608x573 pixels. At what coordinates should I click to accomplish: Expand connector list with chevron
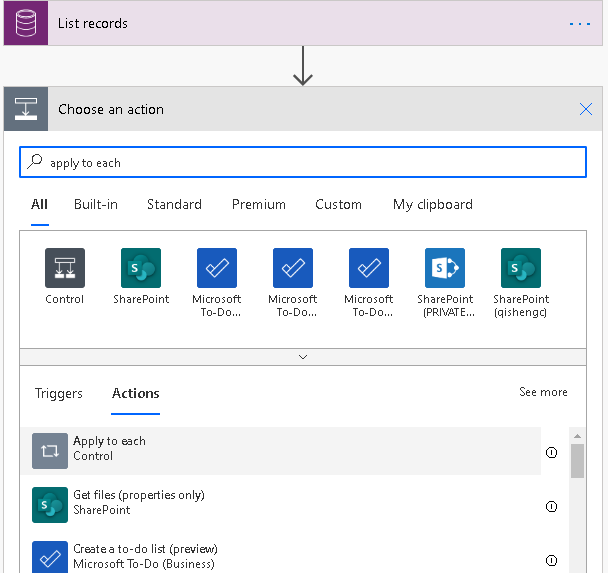click(x=303, y=357)
